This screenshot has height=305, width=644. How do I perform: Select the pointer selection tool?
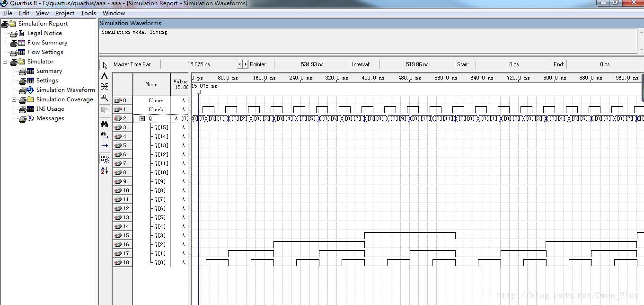(105, 65)
